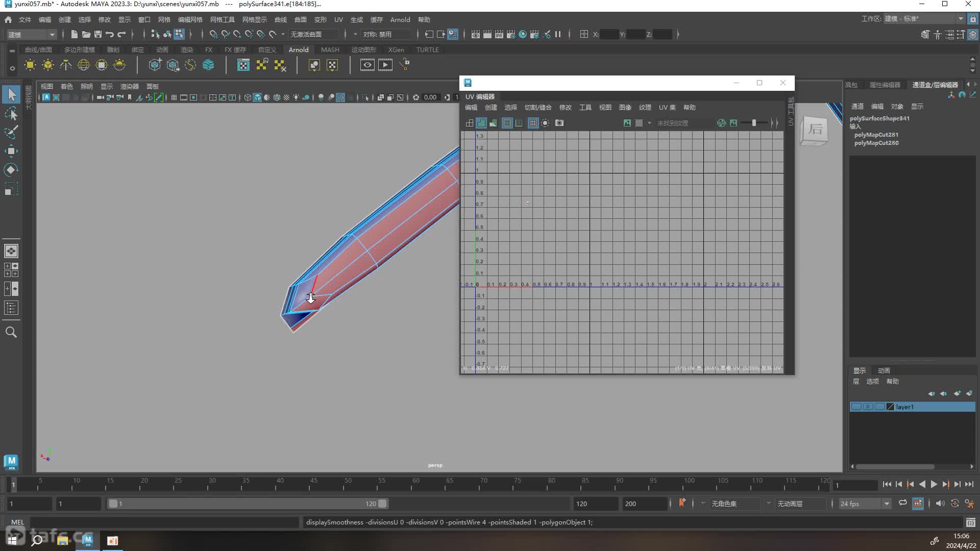Select the arrow Select tool in the toolbox
980x551 pixels.
(11, 94)
